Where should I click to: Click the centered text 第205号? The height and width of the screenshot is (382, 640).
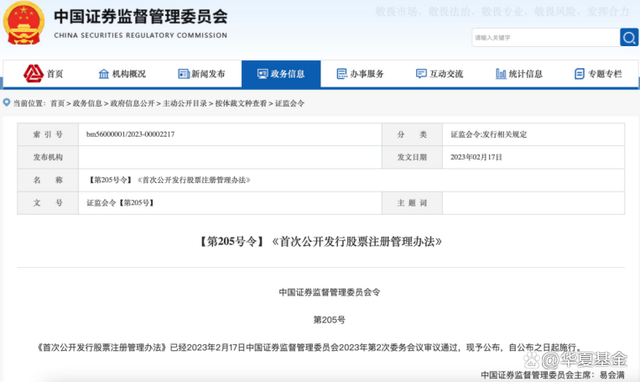329,320
